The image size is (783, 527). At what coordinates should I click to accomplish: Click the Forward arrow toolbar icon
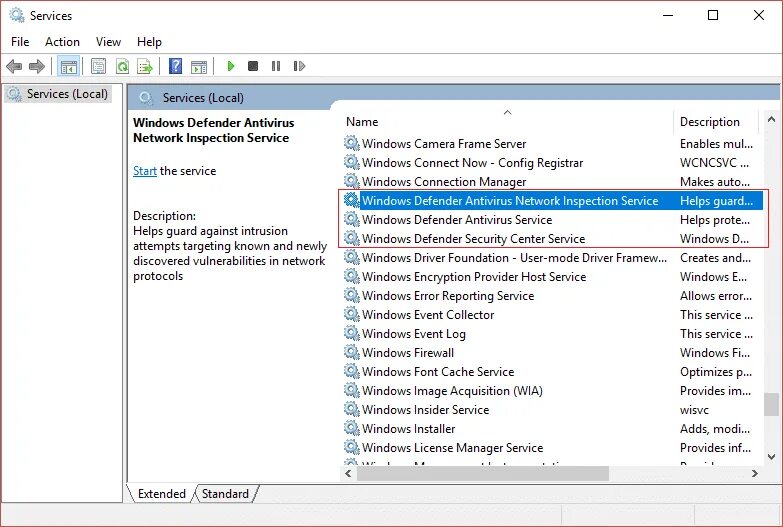37,66
